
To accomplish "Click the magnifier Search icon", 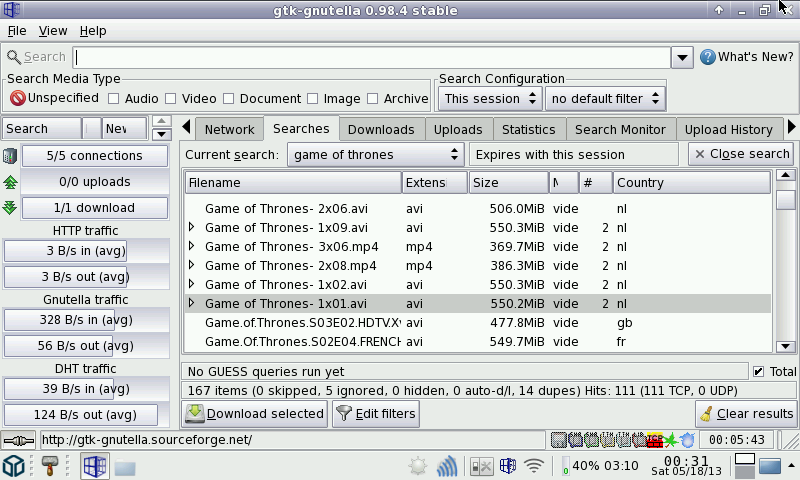I will (14, 57).
